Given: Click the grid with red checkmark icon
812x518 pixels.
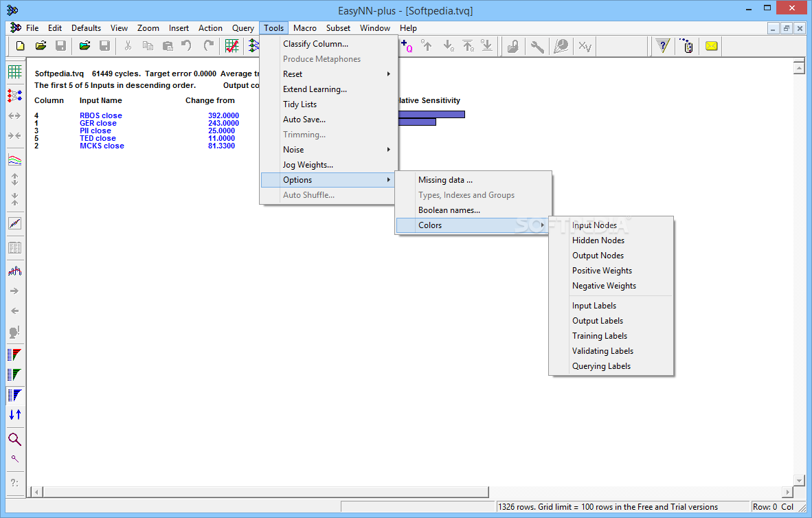Looking at the screenshot, I should [232, 46].
